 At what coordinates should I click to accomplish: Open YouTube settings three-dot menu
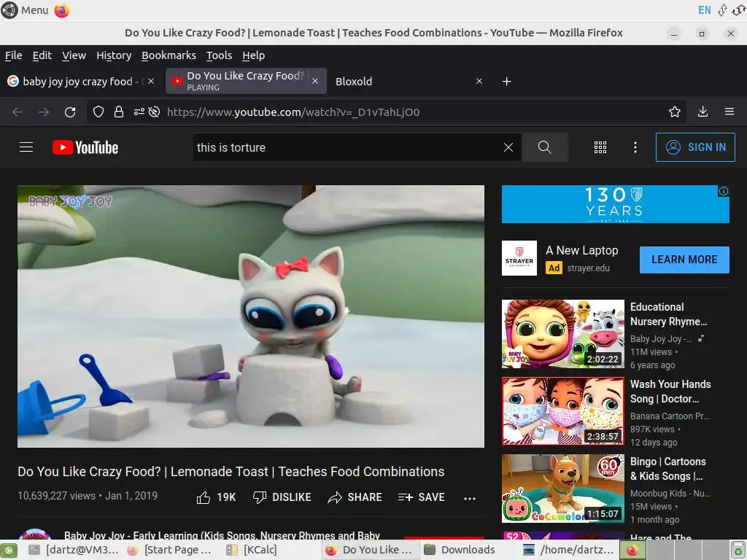coord(635,147)
